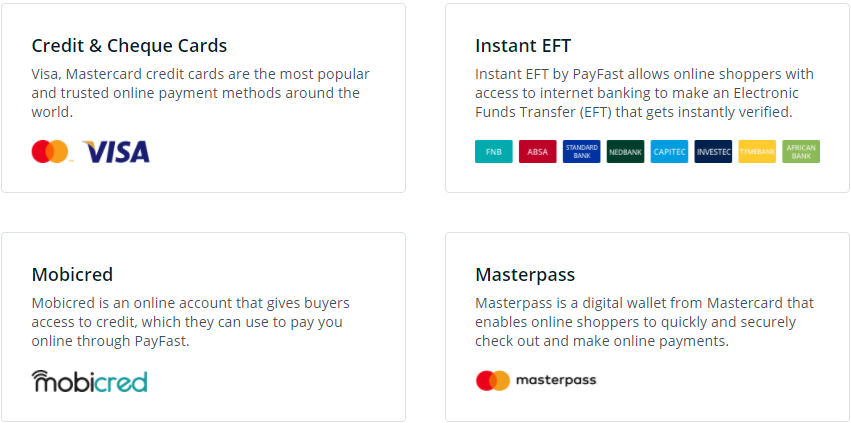This screenshot has height=423, width=851.
Task: Click the Credit & Cheque Cards description text
Action: (200, 93)
